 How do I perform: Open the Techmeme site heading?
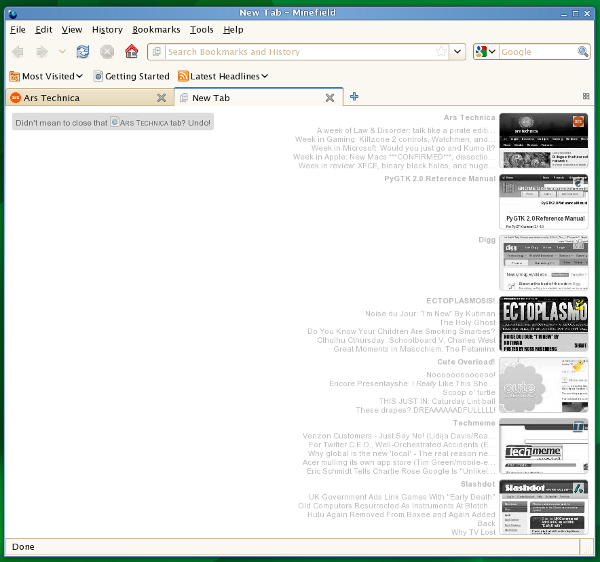pyautogui.click(x=474, y=423)
